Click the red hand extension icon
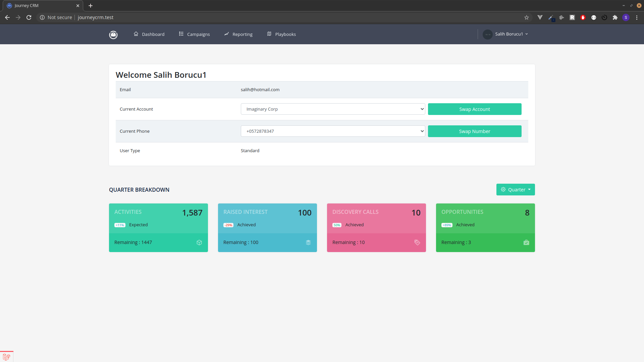The width and height of the screenshot is (644, 362). tap(583, 17)
